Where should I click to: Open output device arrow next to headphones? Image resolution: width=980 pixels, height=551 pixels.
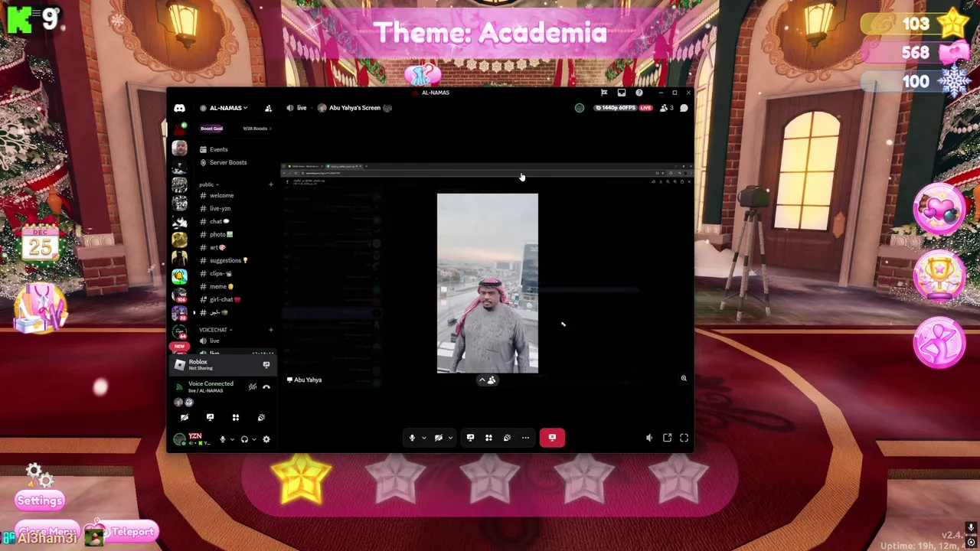(254, 439)
